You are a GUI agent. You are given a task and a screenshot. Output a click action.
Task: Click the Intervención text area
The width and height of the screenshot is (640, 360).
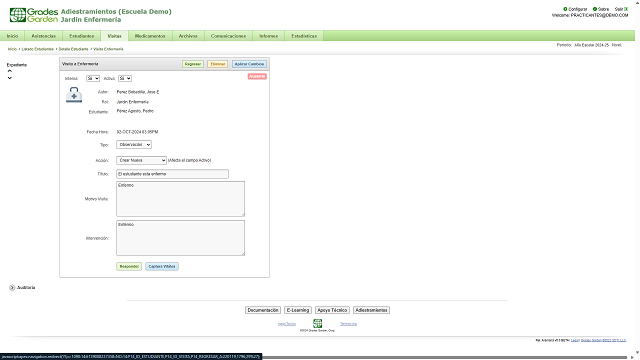click(x=180, y=238)
